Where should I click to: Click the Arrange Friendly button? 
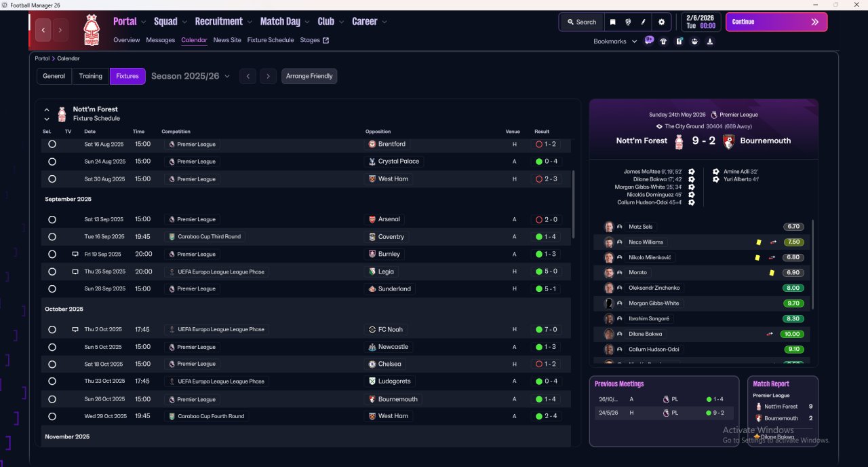tap(309, 76)
